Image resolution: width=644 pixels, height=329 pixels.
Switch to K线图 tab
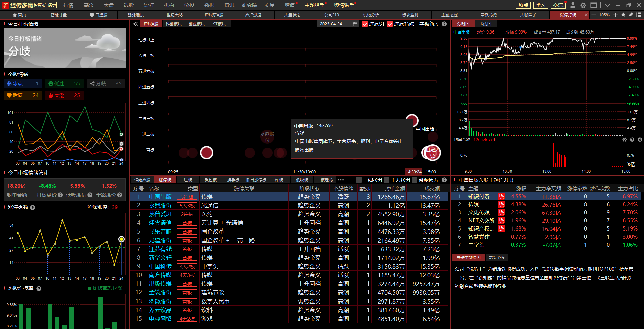[486, 24]
